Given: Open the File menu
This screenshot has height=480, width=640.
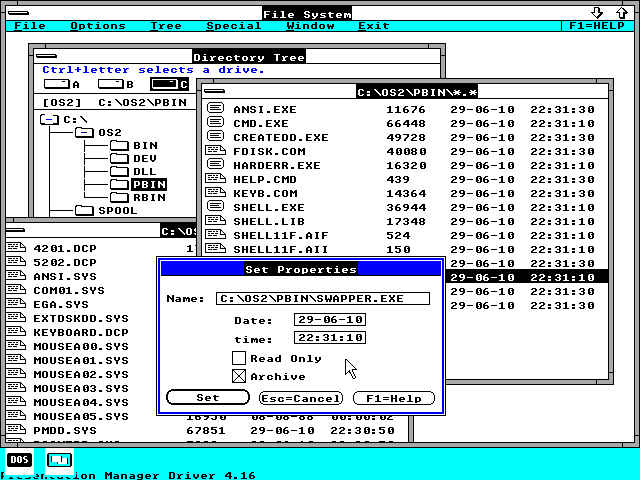Looking at the screenshot, I should click(30, 26).
